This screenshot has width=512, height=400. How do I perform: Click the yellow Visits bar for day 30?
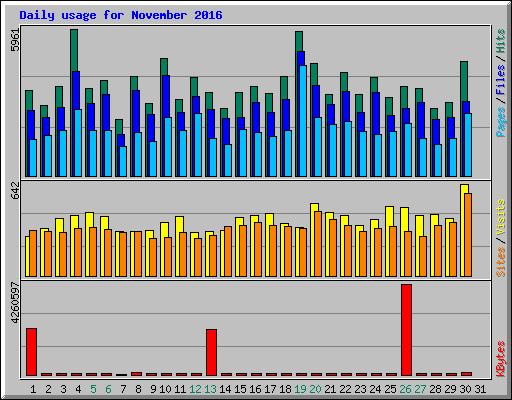click(x=464, y=189)
